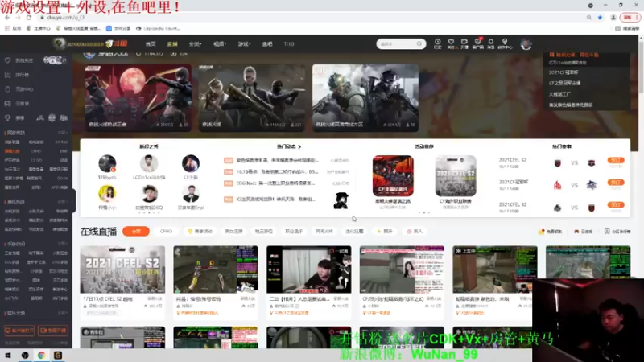Image resolution: width=644 pixels, height=362 pixels.
Task: Expand all in the first sidebar category section
Action: (63, 133)
